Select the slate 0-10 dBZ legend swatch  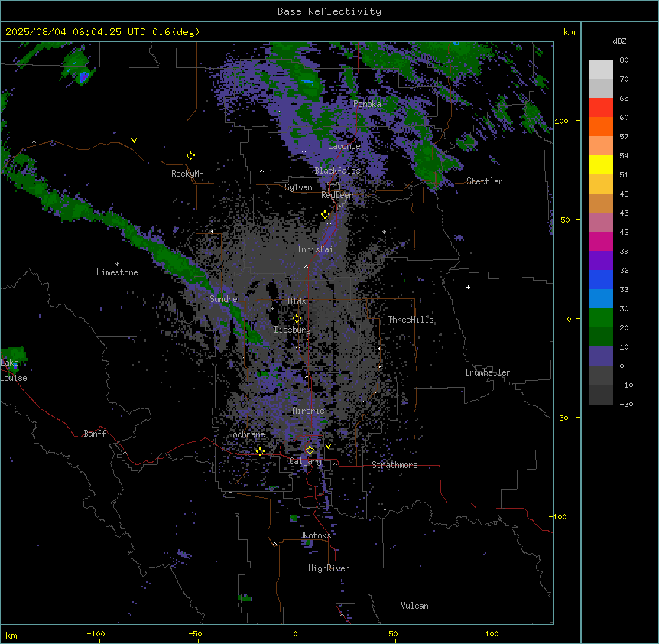coord(601,356)
